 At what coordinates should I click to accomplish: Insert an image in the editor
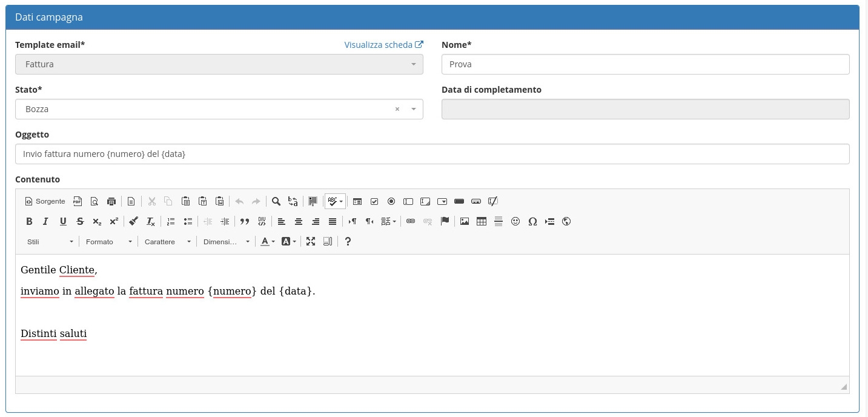click(465, 221)
